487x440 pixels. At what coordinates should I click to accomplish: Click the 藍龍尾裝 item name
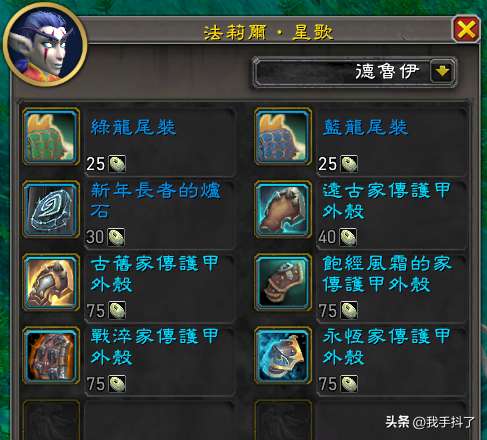click(x=365, y=128)
